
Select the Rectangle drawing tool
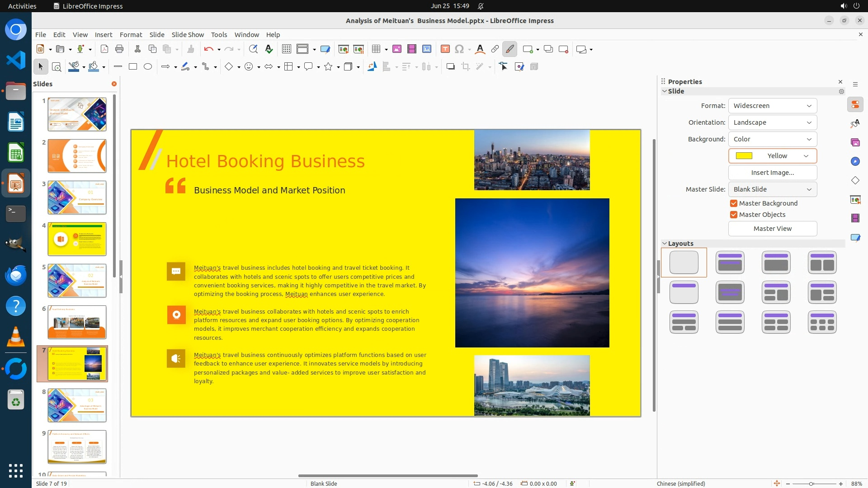pos(133,67)
